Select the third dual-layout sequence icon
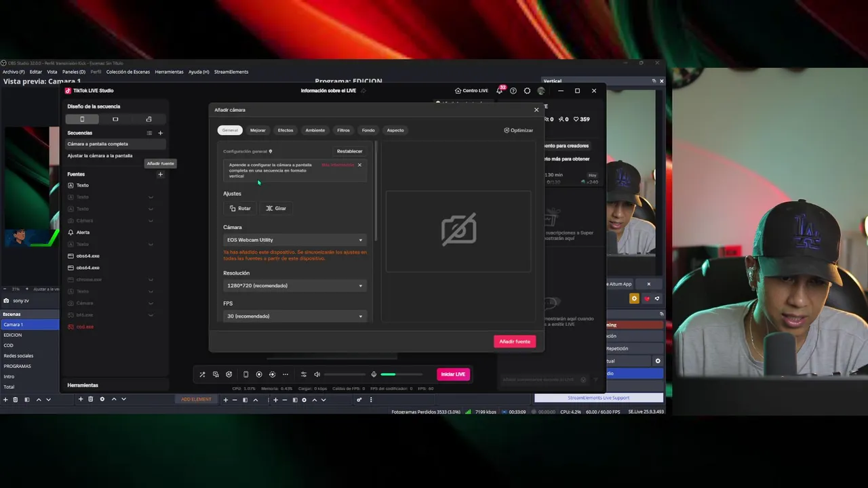This screenshot has width=868, height=488. click(149, 119)
